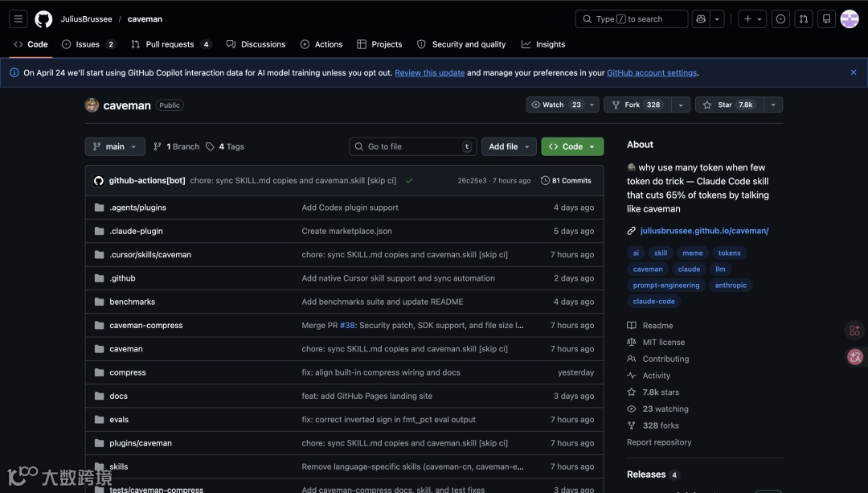Open the caveman-compress folder
Screen dimensions: 868x493
point(146,325)
